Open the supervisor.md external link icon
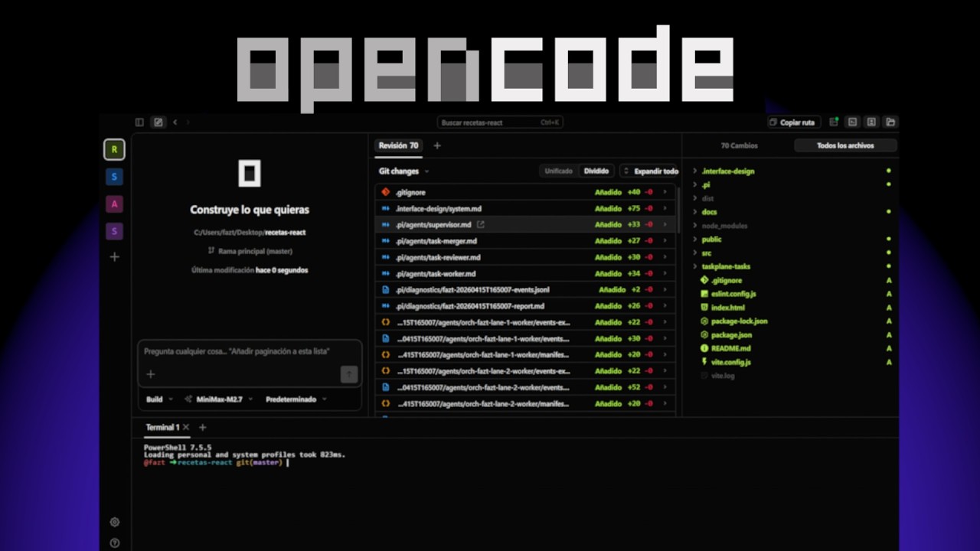980x551 pixels. pyautogui.click(x=481, y=224)
